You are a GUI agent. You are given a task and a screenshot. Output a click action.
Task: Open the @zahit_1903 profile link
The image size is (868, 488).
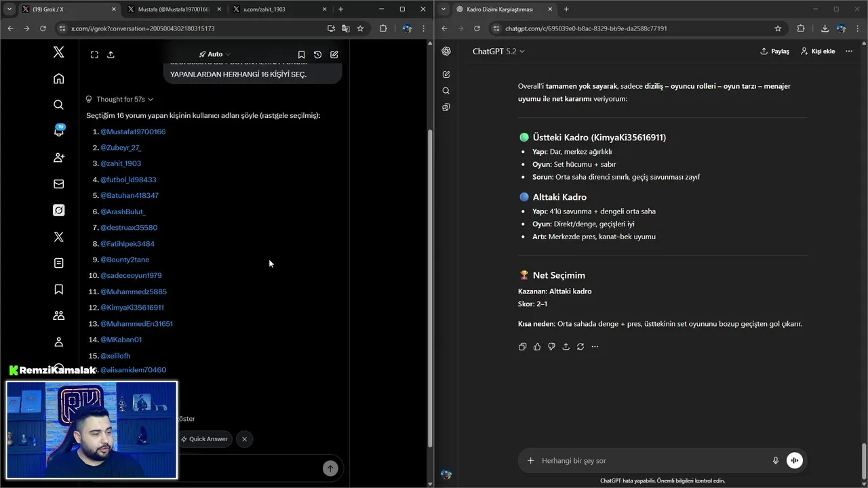tap(121, 163)
